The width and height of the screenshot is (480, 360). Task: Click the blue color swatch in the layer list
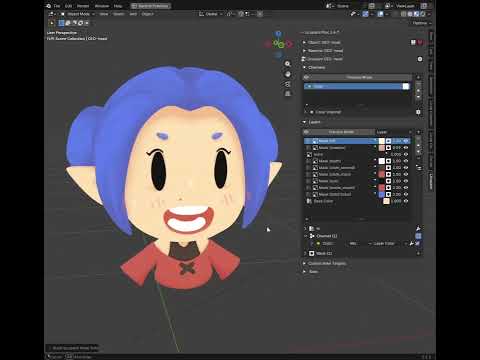point(382,194)
